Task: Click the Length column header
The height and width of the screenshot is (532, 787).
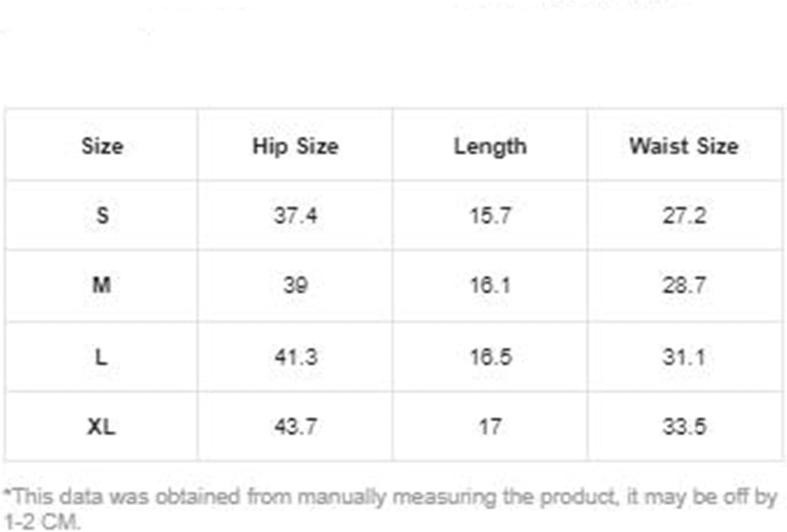Action: (x=490, y=147)
